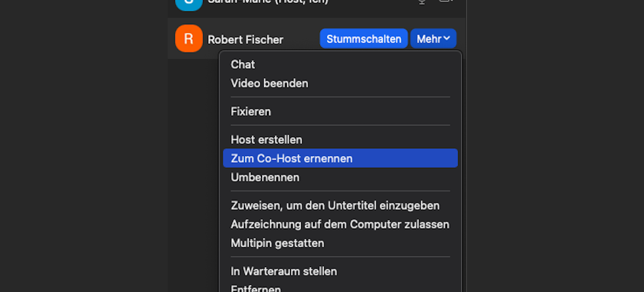Select Chat from the context menu
This screenshot has width=644, height=292.
click(243, 64)
